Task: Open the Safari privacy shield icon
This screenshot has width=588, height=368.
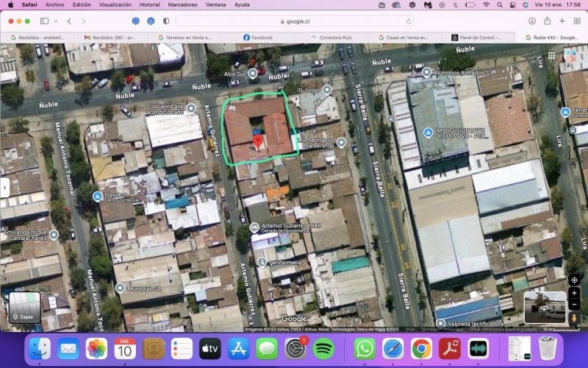Action: coord(166,21)
